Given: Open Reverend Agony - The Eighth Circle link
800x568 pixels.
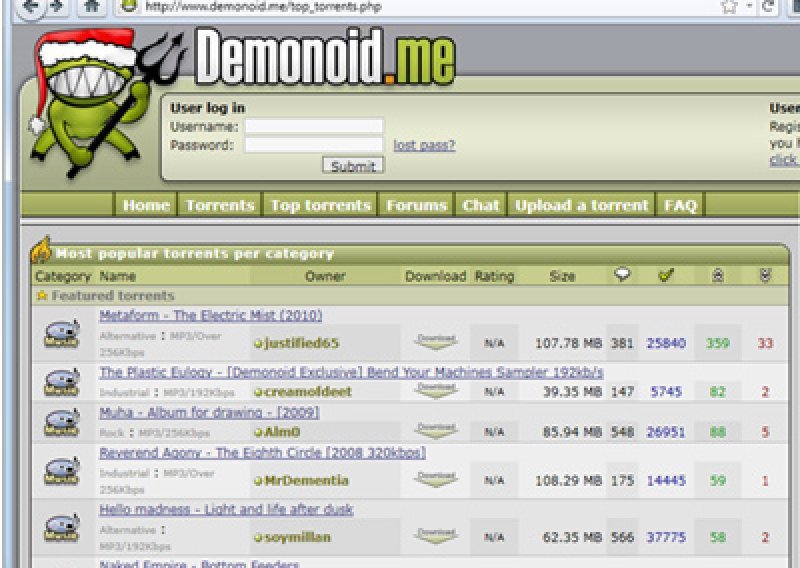Looking at the screenshot, I should coord(262,453).
